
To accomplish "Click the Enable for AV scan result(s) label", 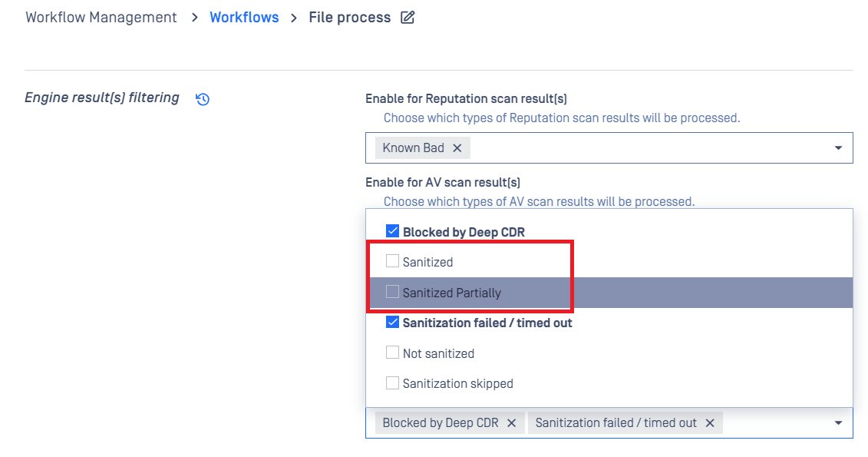I will pos(443,182).
